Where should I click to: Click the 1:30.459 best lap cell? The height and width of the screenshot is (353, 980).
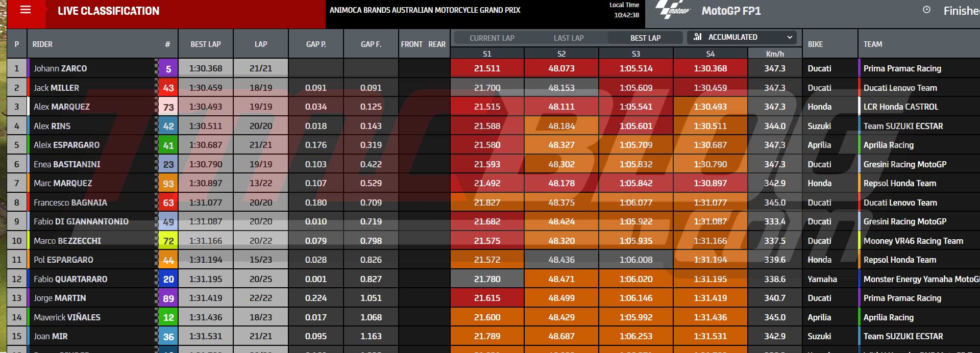click(206, 88)
